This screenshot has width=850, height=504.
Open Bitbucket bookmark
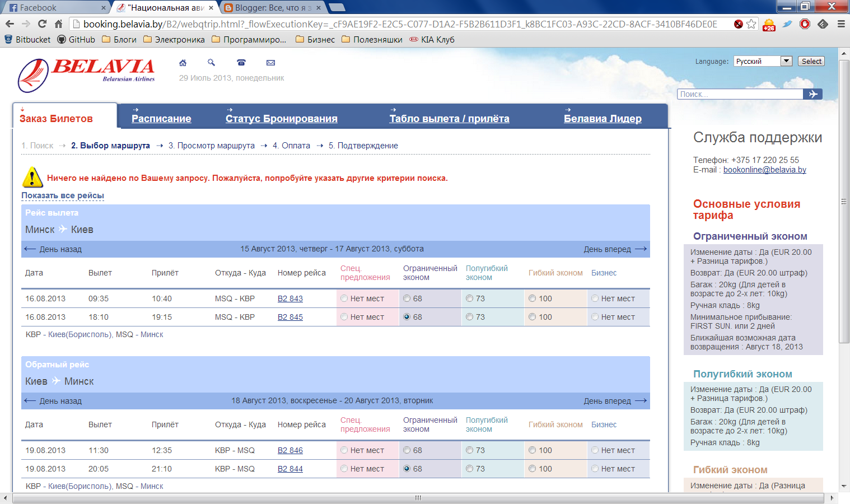click(x=27, y=40)
